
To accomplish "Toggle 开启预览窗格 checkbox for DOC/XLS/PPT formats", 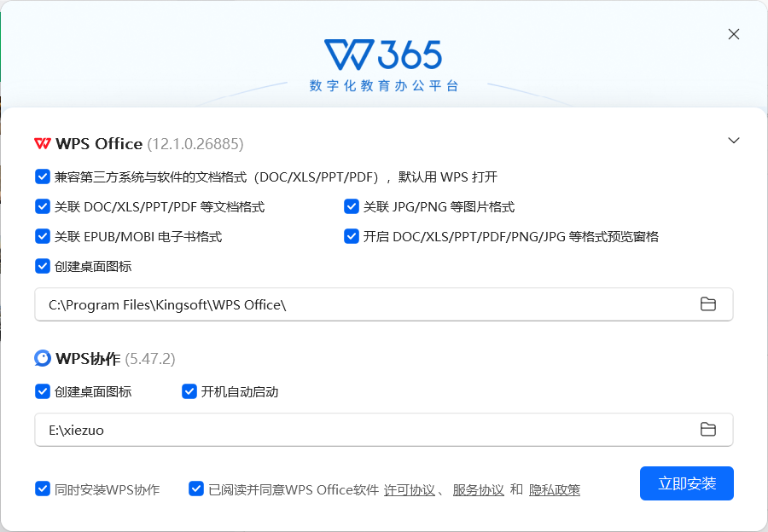I will tap(352, 236).
